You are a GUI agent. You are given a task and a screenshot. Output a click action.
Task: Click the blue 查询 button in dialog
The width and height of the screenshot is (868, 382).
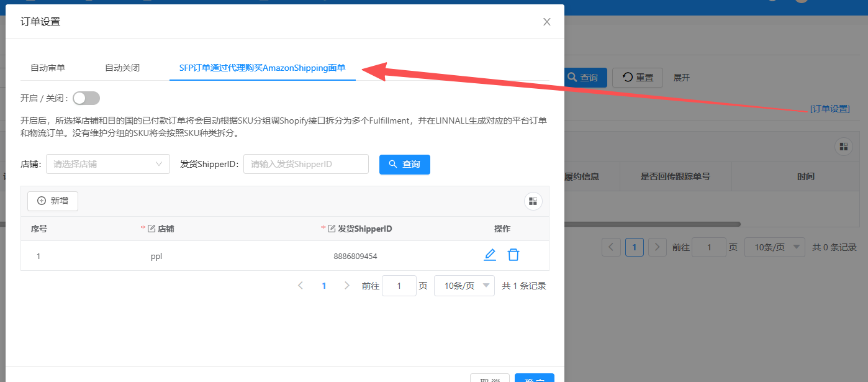(404, 164)
